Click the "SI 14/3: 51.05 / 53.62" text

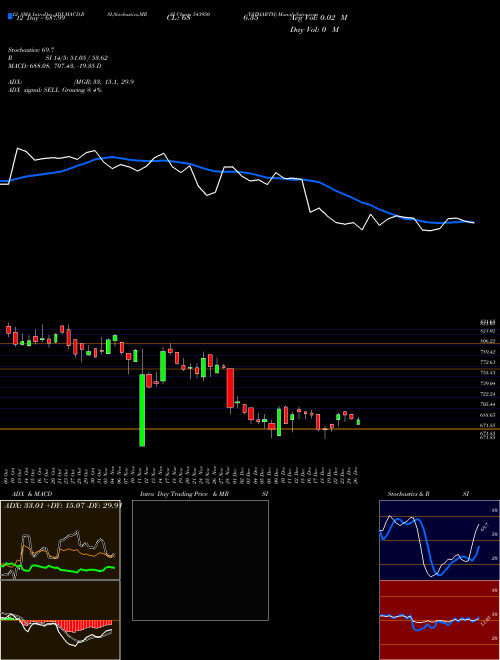[77, 60]
